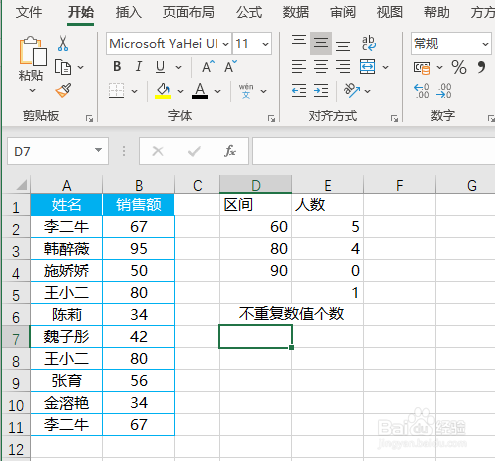Toggle Wrap Text button
The width and height of the screenshot is (495, 461).
tap(368, 43)
